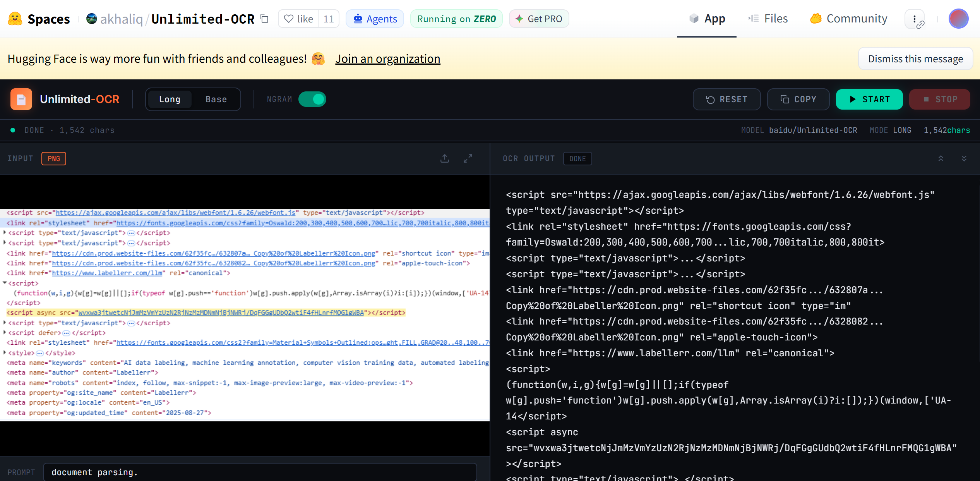
Task: Click the STOP button
Action: 940,100
